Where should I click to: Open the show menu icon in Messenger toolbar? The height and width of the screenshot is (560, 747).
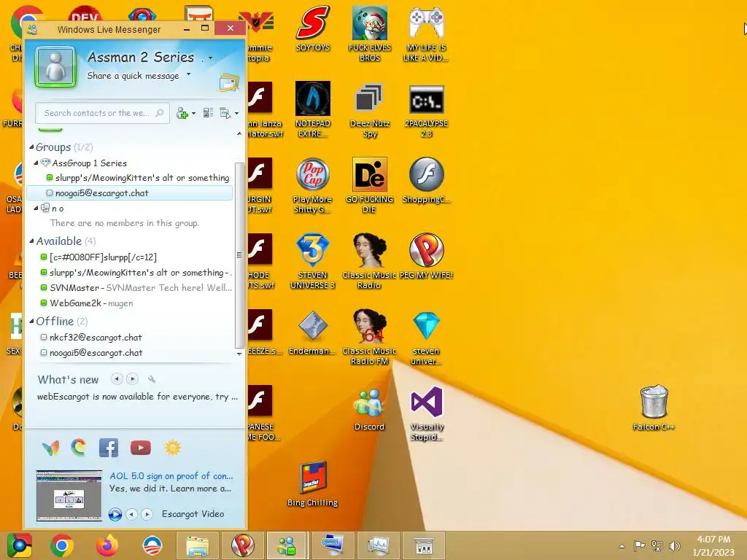click(x=228, y=113)
